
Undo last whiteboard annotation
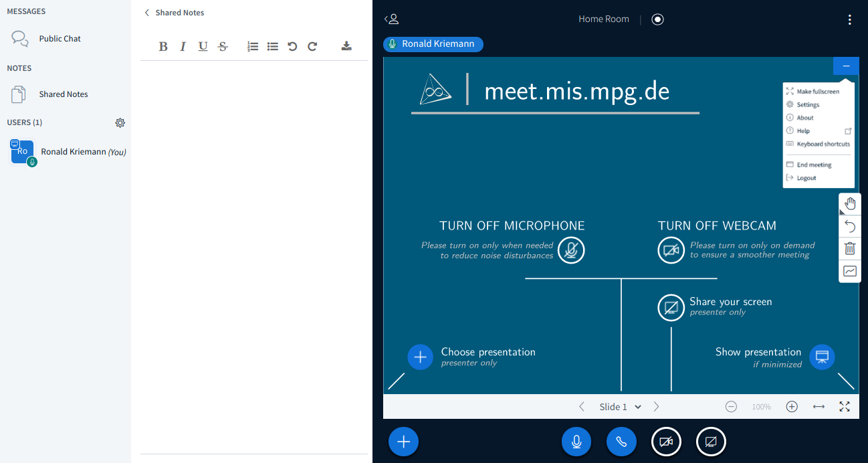click(x=850, y=226)
